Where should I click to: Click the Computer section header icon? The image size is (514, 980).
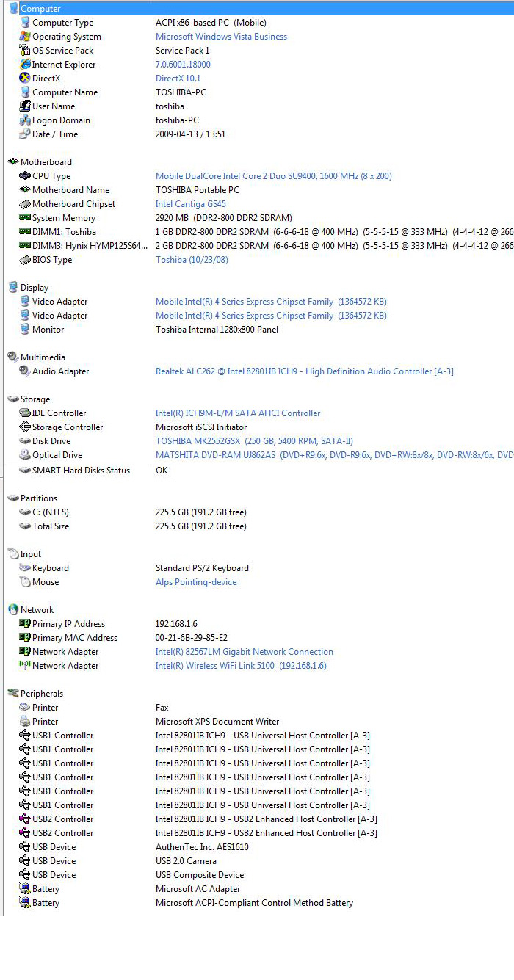point(13,9)
